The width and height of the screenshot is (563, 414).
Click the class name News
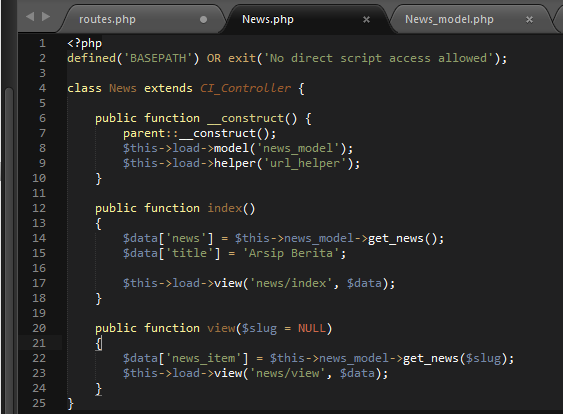coord(123,88)
